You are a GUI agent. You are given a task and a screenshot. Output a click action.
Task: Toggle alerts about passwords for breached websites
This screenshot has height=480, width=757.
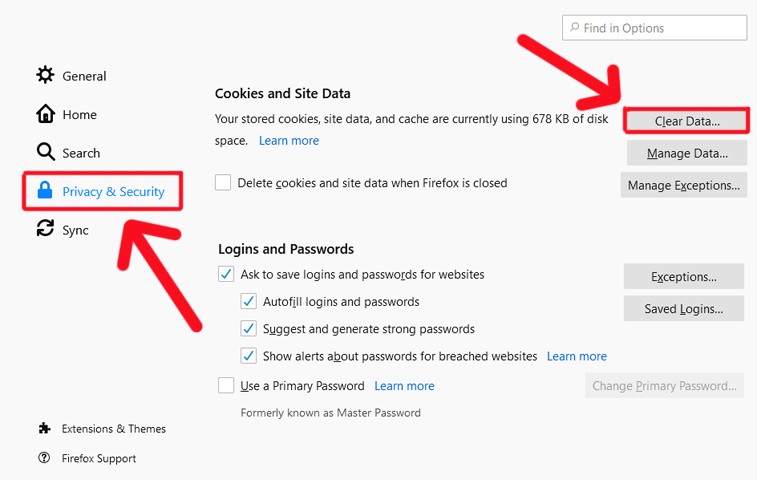click(248, 355)
